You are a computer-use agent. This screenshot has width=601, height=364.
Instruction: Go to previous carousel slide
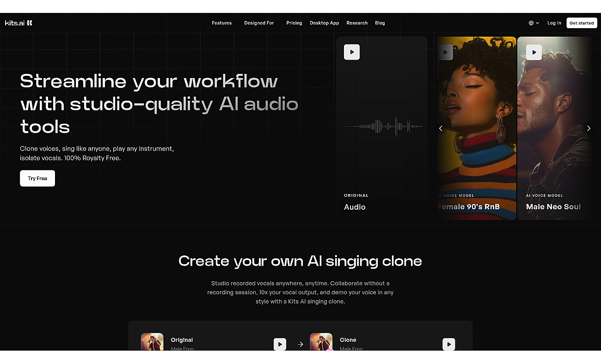(x=441, y=128)
